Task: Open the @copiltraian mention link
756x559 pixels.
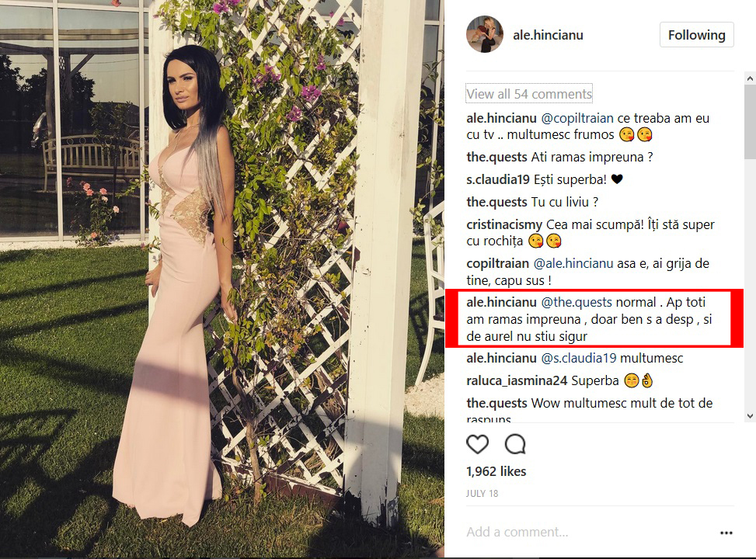Action: [x=577, y=119]
